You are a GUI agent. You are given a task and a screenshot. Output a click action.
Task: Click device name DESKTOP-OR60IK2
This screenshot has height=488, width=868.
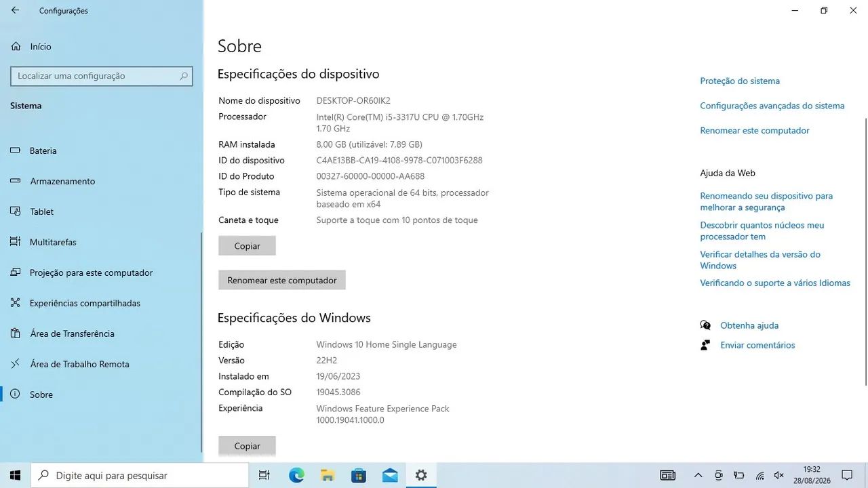353,100
